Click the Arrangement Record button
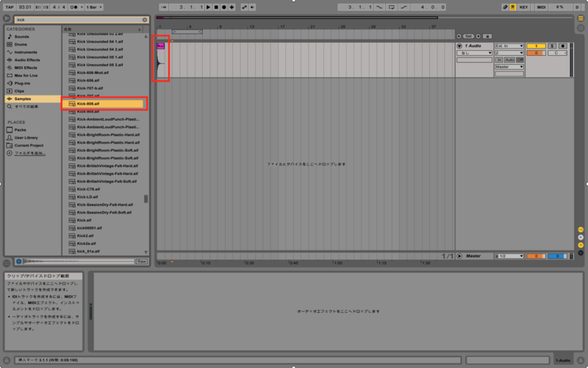 pyautogui.click(x=224, y=7)
